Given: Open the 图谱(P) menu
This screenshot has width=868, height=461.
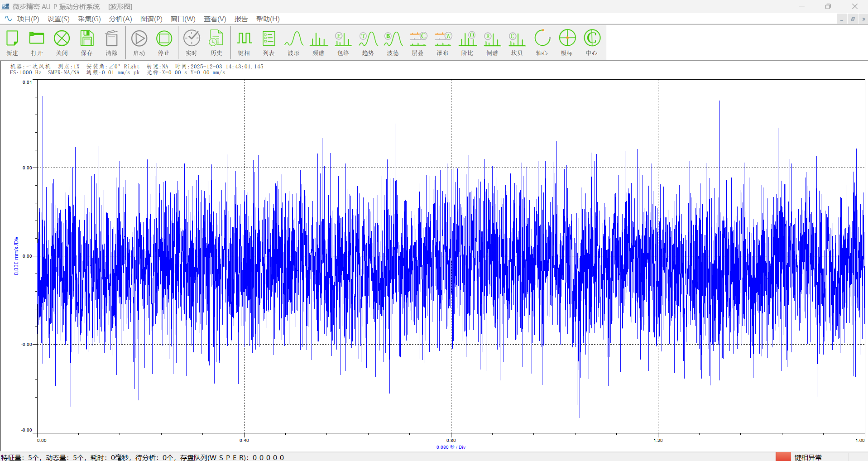Looking at the screenshot, I should [151, 19].
